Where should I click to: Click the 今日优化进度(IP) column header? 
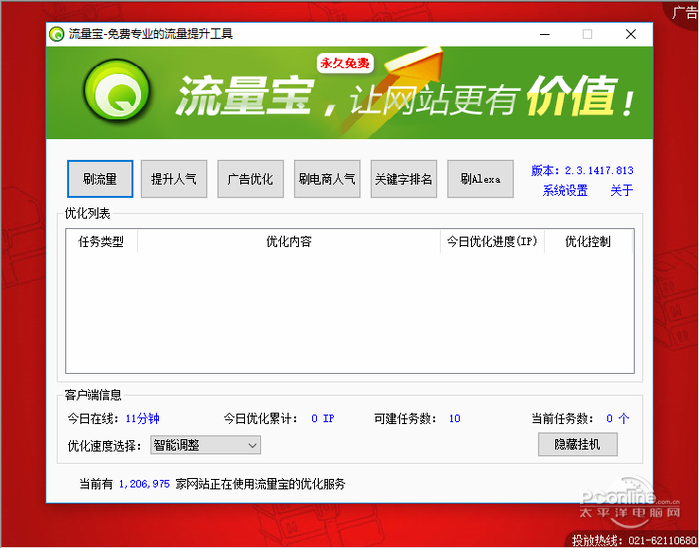[492, 241]
